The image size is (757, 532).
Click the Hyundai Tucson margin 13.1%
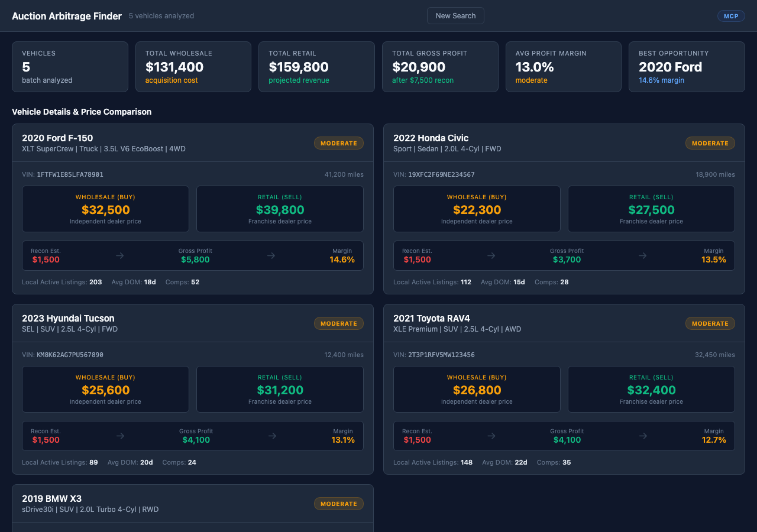343,440
